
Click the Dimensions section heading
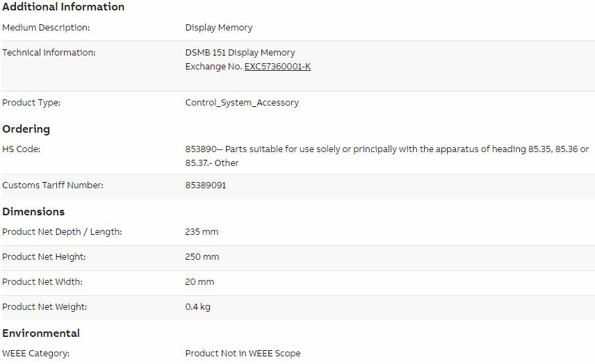[x=33, y=212]
